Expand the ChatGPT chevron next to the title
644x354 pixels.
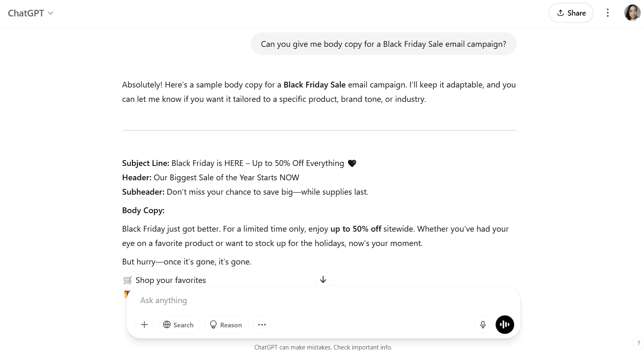tap(51, 13)
